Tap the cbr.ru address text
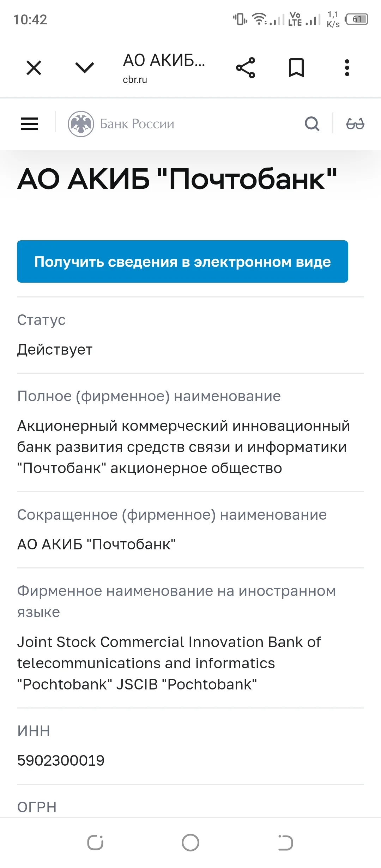This screenshot has width=381, height=868. pos(135,80)
